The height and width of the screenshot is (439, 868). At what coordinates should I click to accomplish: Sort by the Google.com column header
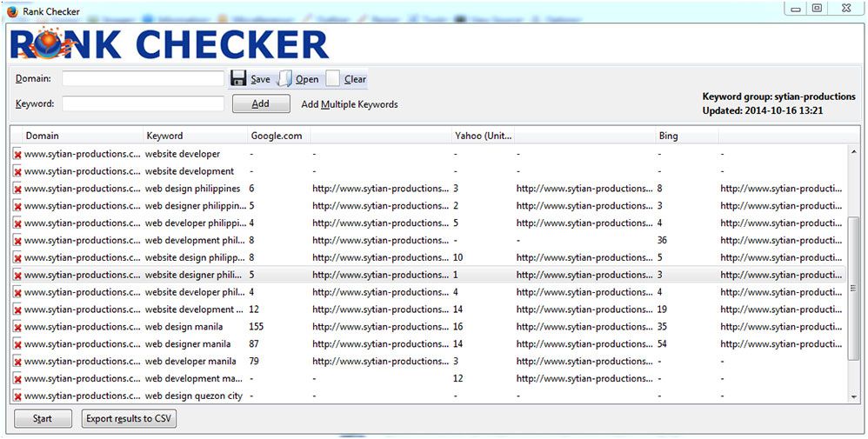point(278,136)
